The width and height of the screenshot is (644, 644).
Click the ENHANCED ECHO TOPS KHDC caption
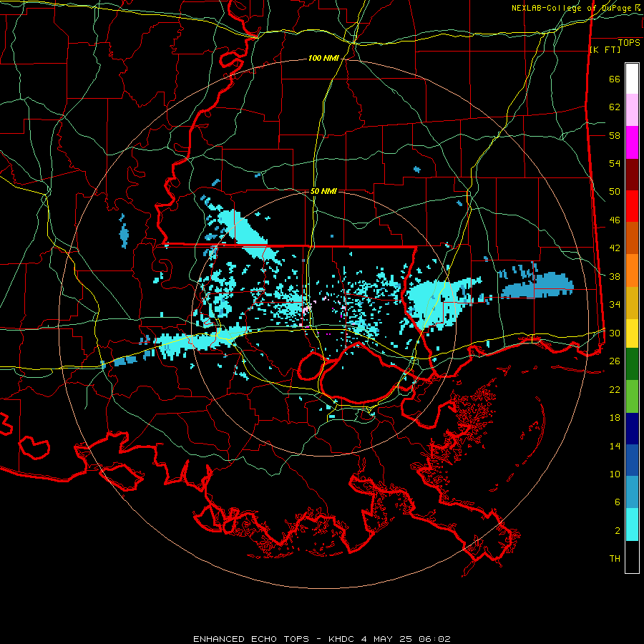click(x=321, y=639)
